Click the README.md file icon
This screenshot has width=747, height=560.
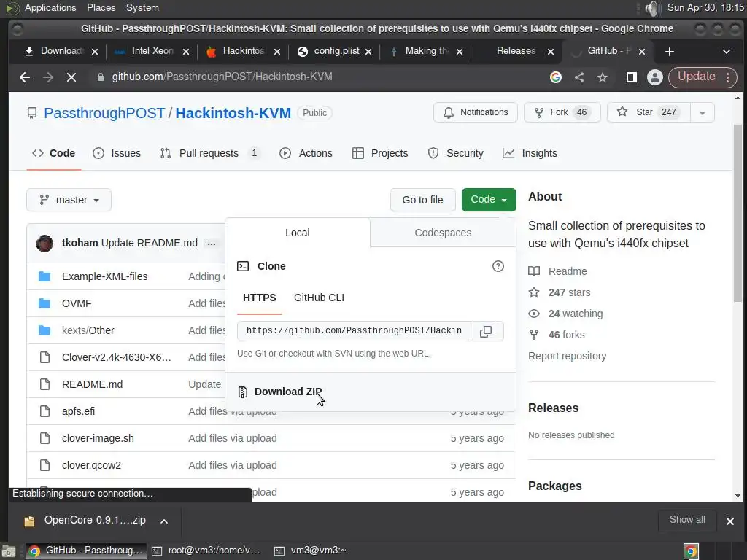pyautogui.click(x=44, y=384)
